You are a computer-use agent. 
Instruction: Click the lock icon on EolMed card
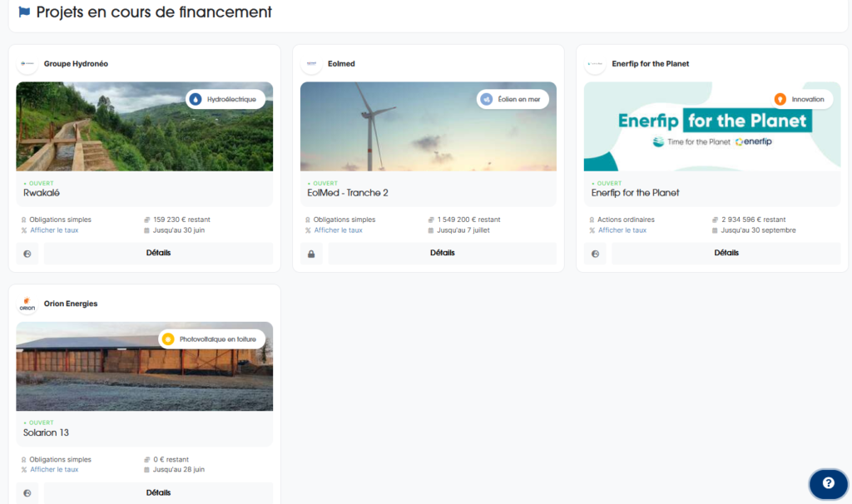click(311, 254)
